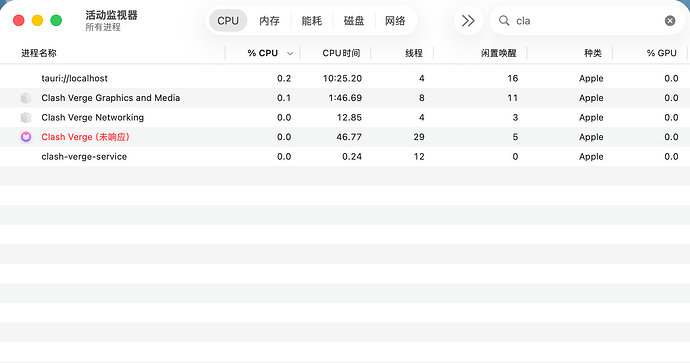Click idle wake-ups value 11
690x363 pixels.
(x=513, y=98)
